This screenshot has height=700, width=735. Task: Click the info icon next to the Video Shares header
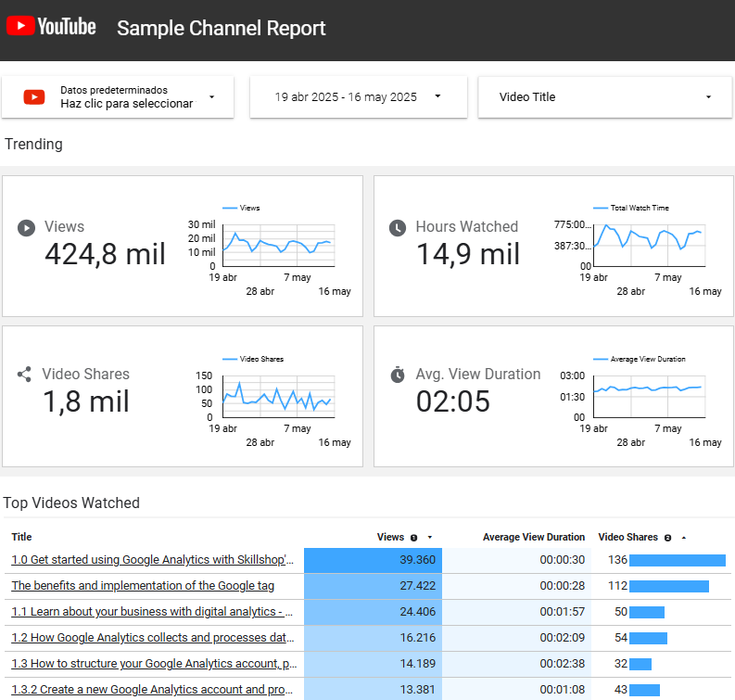tap(668, 538)
